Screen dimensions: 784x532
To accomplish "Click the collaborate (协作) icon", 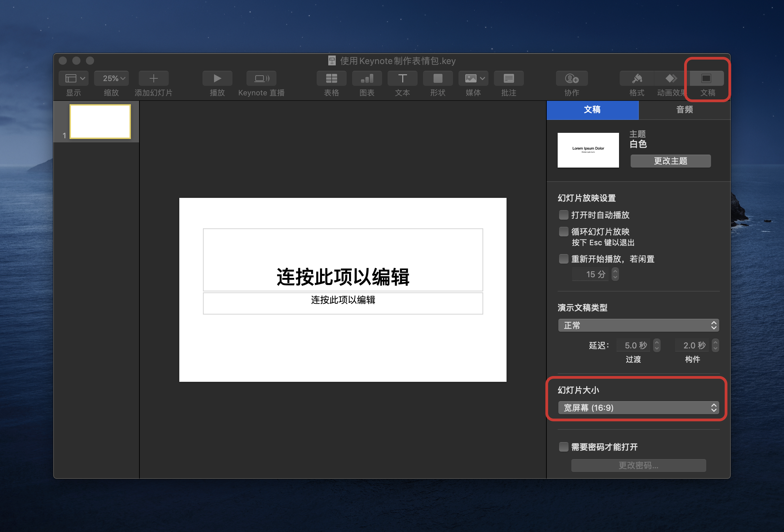I will click(572, 79).
